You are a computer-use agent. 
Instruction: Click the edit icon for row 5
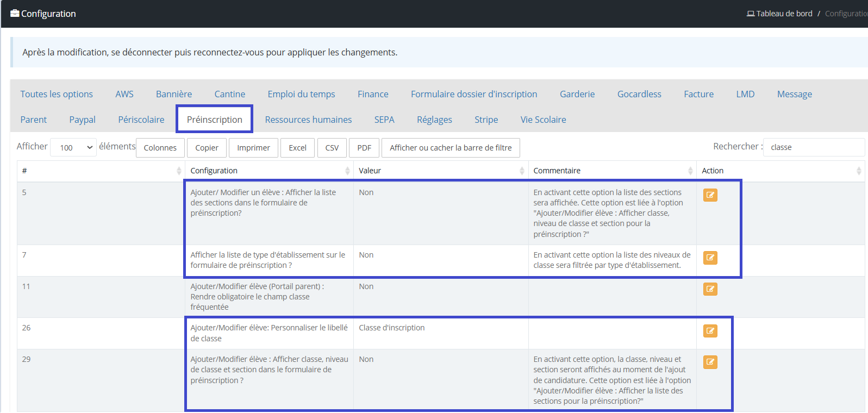(710, 195)
